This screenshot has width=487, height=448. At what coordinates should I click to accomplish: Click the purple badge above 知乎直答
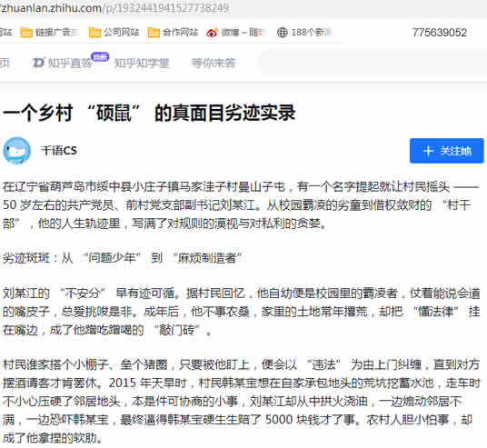click(x=100, y=57)
